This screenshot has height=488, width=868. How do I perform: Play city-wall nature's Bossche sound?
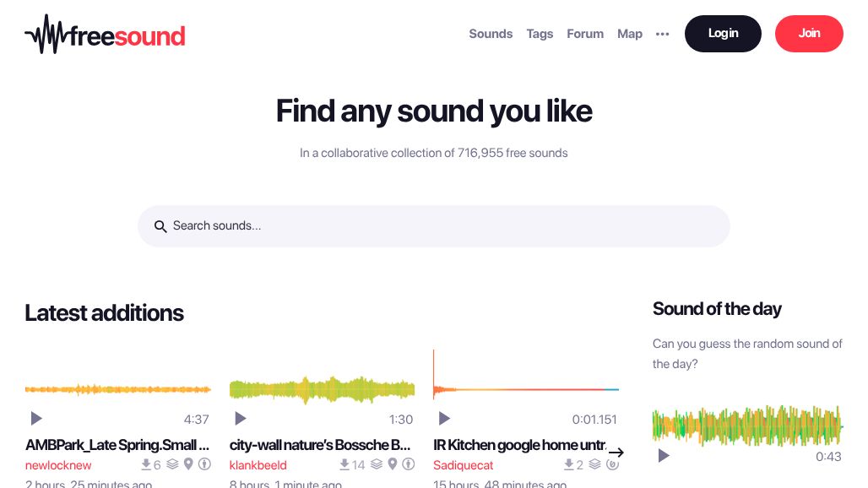point(240,418)
